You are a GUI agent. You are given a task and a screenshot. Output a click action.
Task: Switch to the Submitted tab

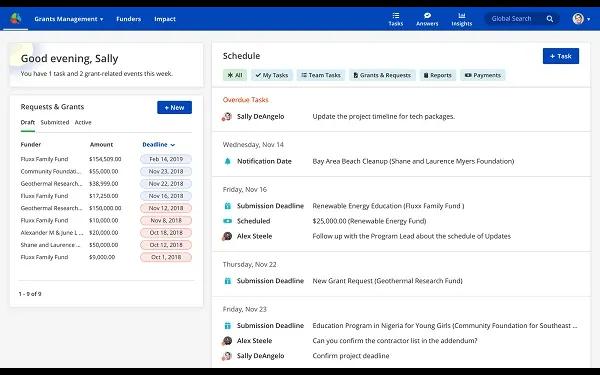[x=55, y=122]
